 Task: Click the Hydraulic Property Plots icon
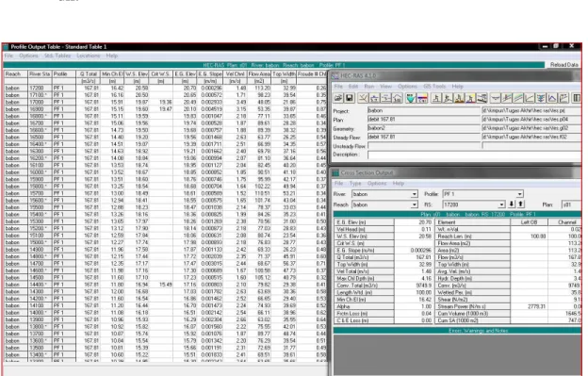(x=563, y=98)
